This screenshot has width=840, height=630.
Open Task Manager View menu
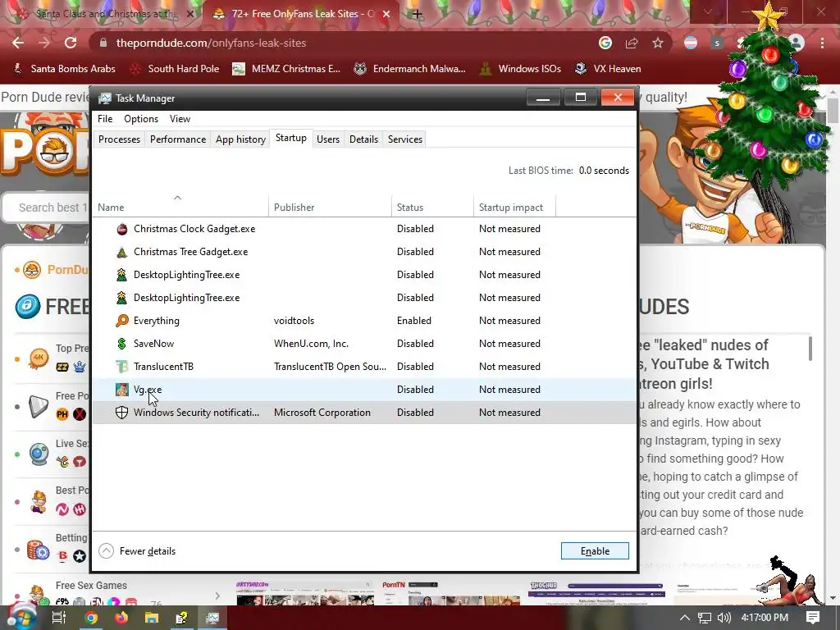pyautogui.click(x=180, y=119)
